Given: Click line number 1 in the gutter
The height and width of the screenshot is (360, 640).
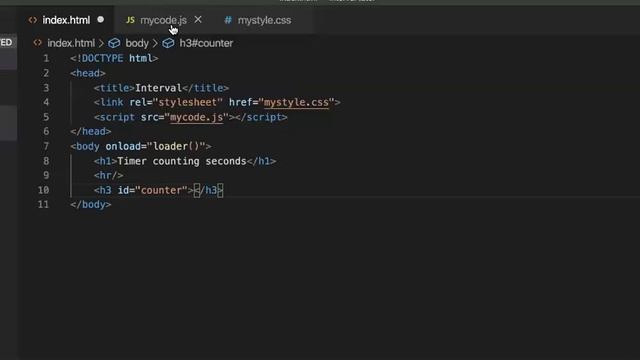Looking at the screenshot, I should 46,58.
